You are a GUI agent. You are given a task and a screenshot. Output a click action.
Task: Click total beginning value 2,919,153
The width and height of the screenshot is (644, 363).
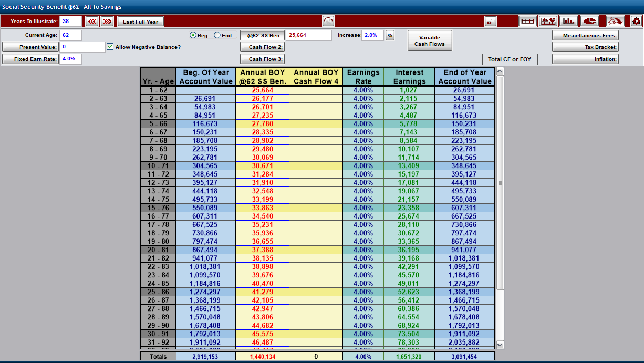pos(205,357)
